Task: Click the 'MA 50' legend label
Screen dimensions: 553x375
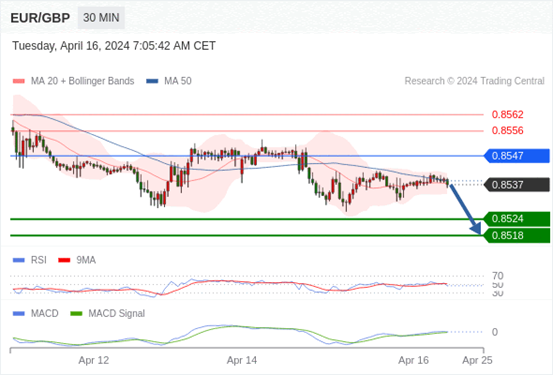Action: point(178,81)
